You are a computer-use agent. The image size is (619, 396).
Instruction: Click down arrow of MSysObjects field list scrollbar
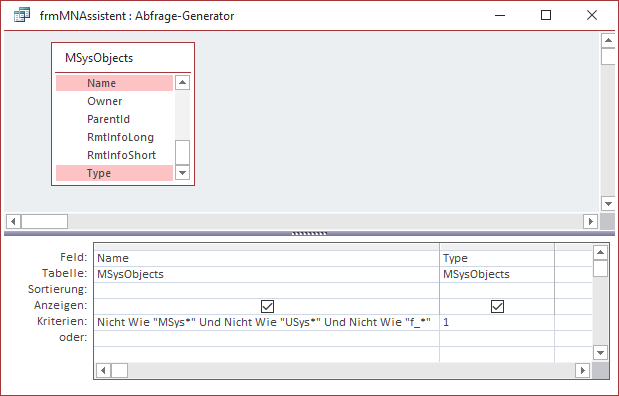182,173
